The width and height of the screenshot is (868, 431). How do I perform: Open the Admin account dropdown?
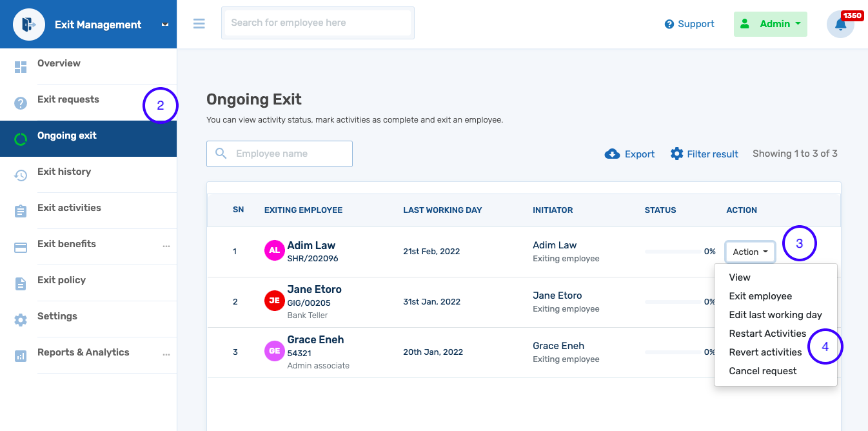pyautogui.click(x=771, y=24)
